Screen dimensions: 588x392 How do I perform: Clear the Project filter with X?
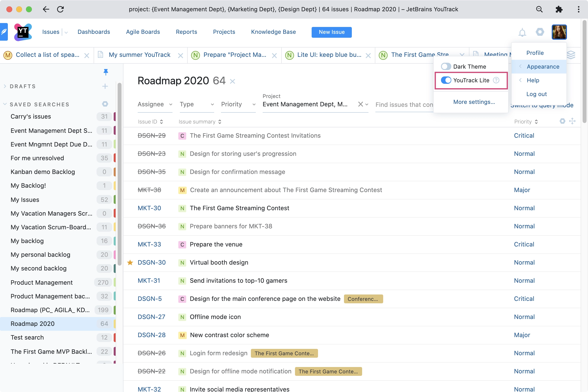pyautogui.click(x=360, y=104)
